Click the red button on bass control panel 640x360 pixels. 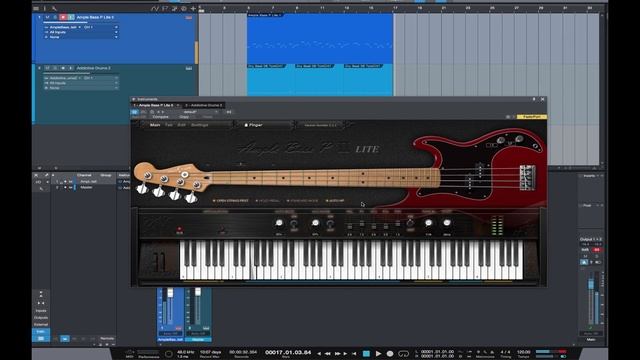click(179, 229)
